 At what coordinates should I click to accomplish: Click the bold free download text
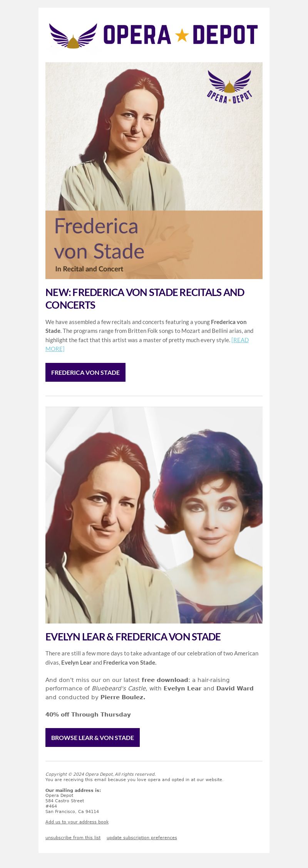(x=165, y=680)
